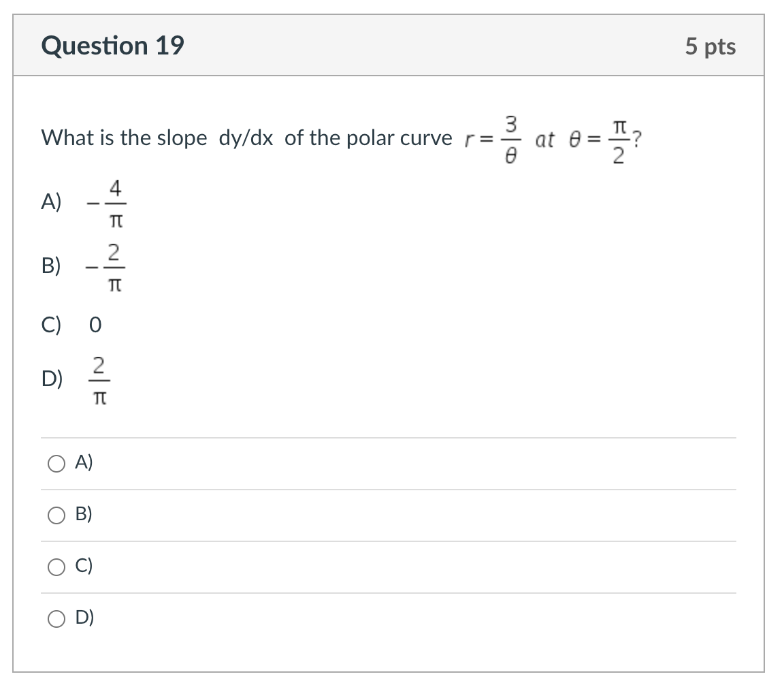This screenshot has height=685, width=784.
Task: Select the radio button for answer B
Action: click(55, 515)
